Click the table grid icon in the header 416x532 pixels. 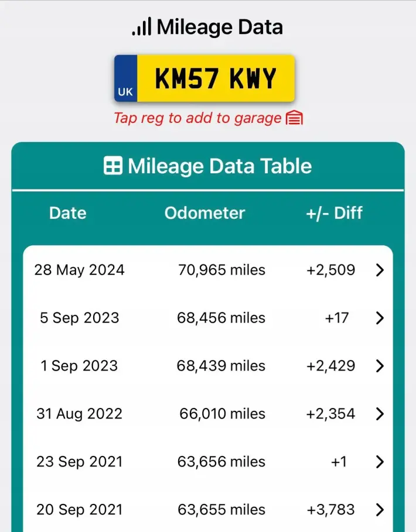[113, 166]
